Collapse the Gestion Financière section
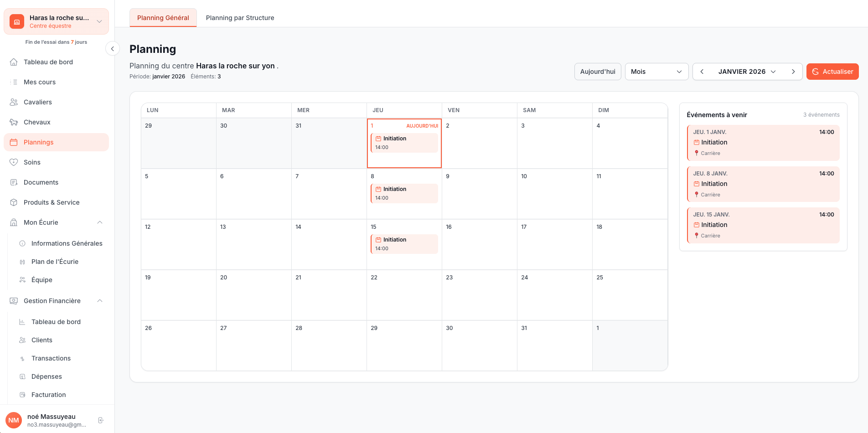This screenshot has height=433, width=868. pos(100,301)
